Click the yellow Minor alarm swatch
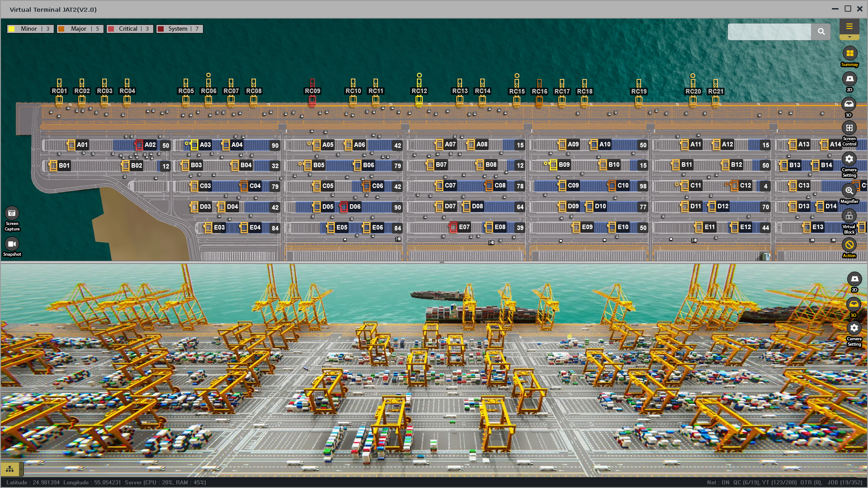Screen dimensions: 868x488 coord(12,29)
